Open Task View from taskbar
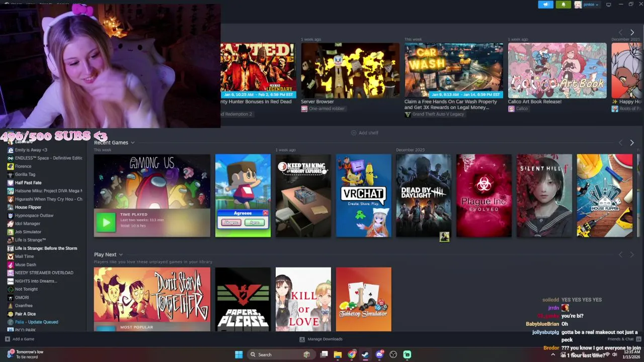 [x=324, y=354]
